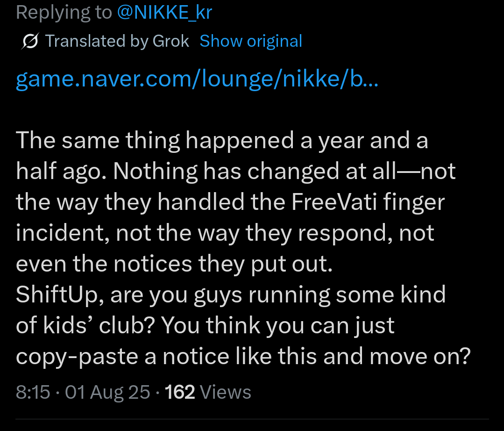Click the word 'Grok' in translation label
Image resolution: width=504 pixels, height=431 pixels.
pos(170,41)
